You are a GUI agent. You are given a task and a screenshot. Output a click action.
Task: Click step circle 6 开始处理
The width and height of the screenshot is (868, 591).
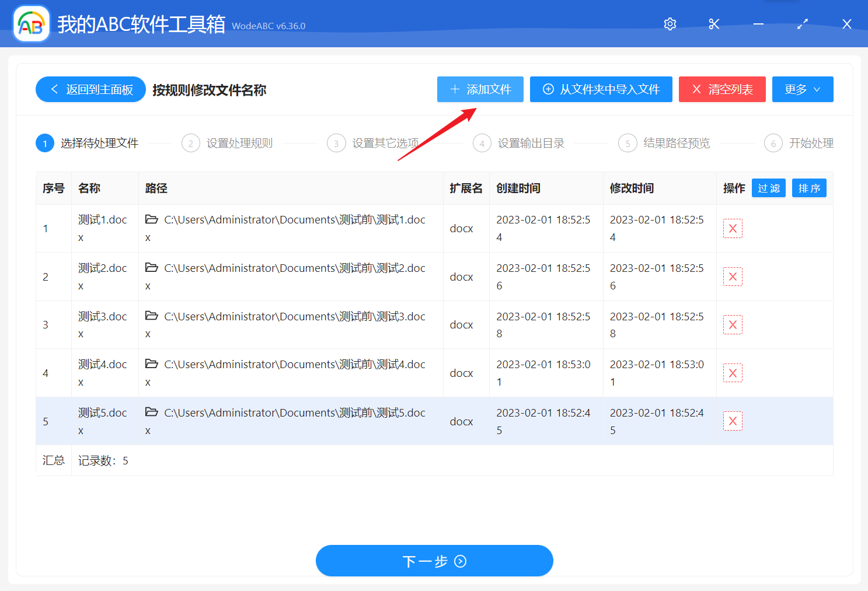[773, 143]
